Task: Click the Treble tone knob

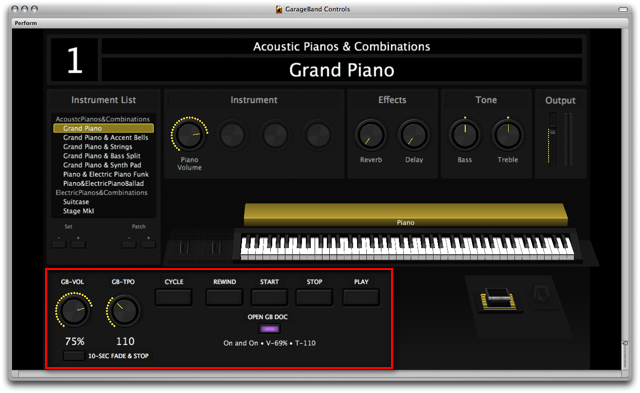Action: [x=508, y=134]
